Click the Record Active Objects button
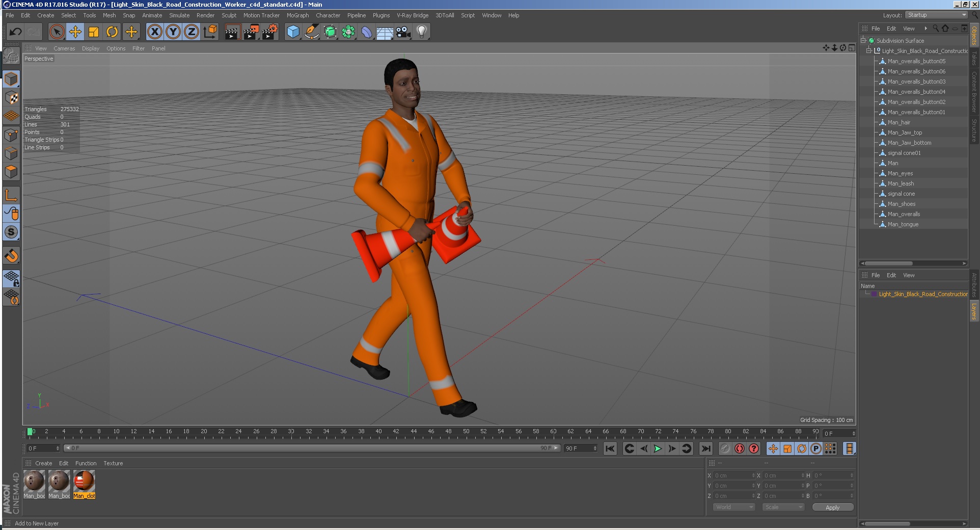980x530 pixels. point(725,448)
